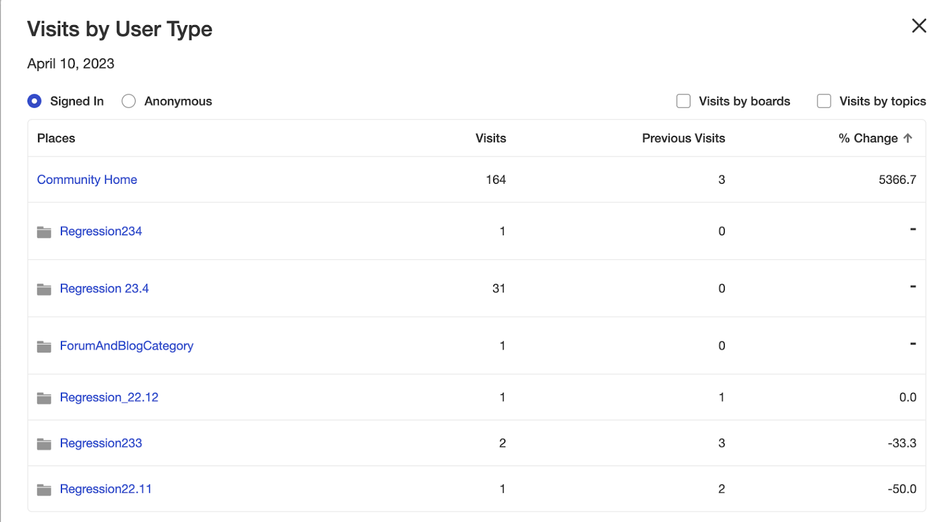Click the folder icon beside Regression234
This screenshot has width=936, height=522.
click(x=44, y=232)
